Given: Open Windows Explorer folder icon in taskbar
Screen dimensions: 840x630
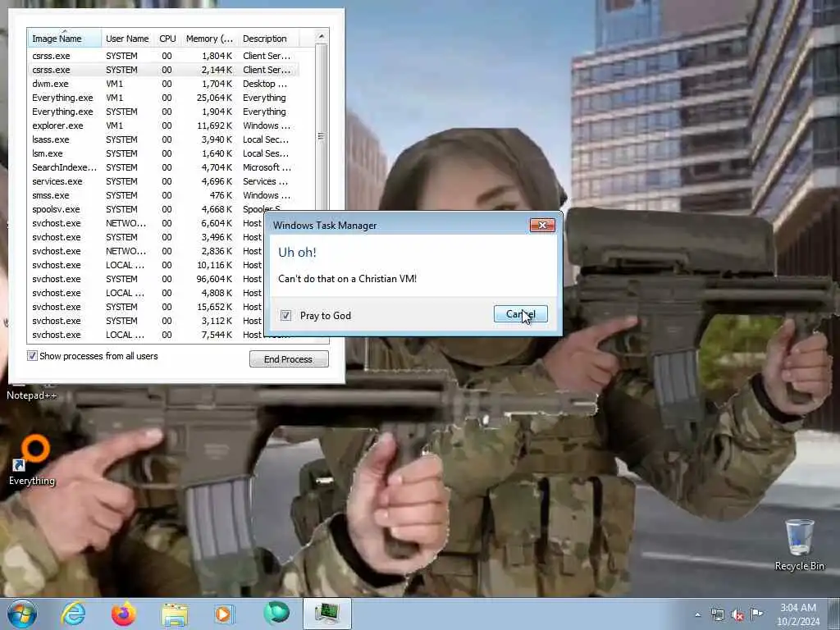Looking at the screenshot, I should pos(175,614).
